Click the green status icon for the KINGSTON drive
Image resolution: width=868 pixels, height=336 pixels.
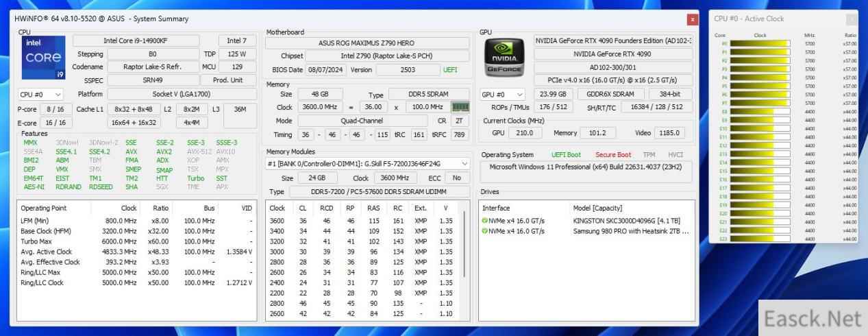click(x=485, y=221)
